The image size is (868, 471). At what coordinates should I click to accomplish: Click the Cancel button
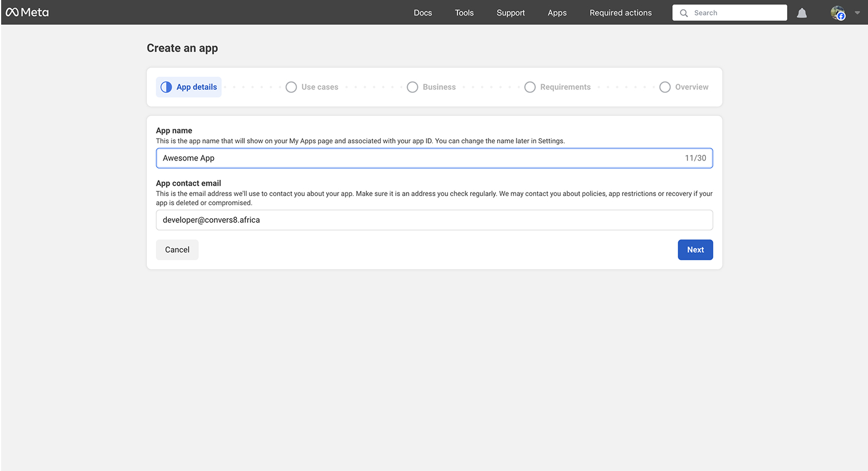pyautogui.click(x=177, y=249)
